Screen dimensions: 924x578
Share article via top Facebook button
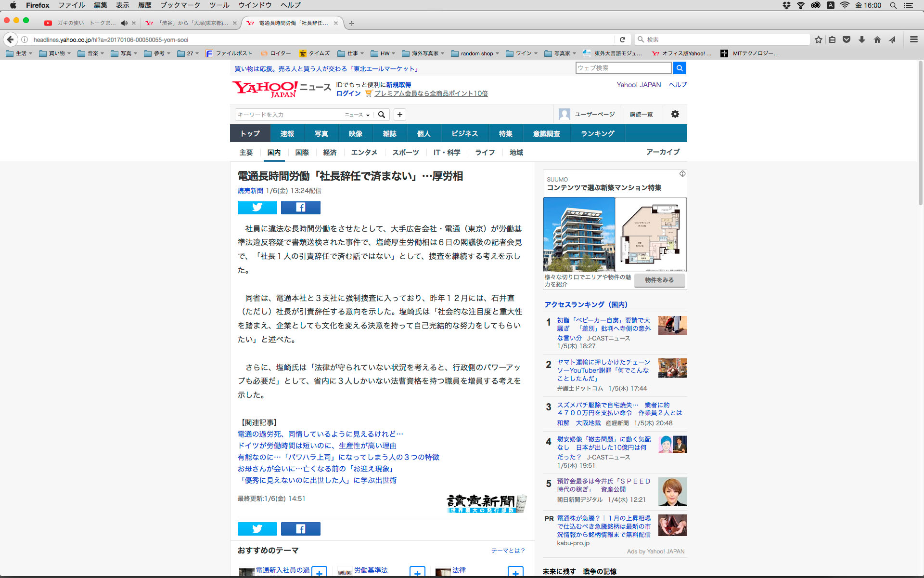pyautogui.click(x=300, y=207)
